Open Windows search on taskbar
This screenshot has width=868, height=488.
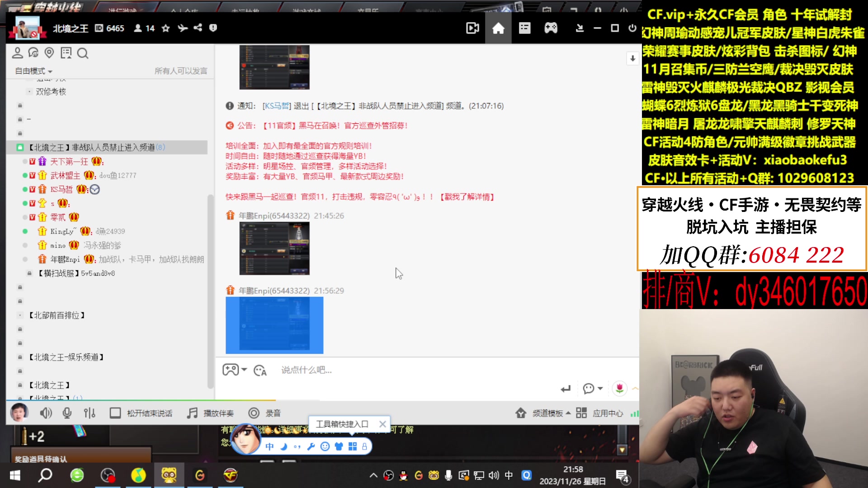(x=45, y=475)
